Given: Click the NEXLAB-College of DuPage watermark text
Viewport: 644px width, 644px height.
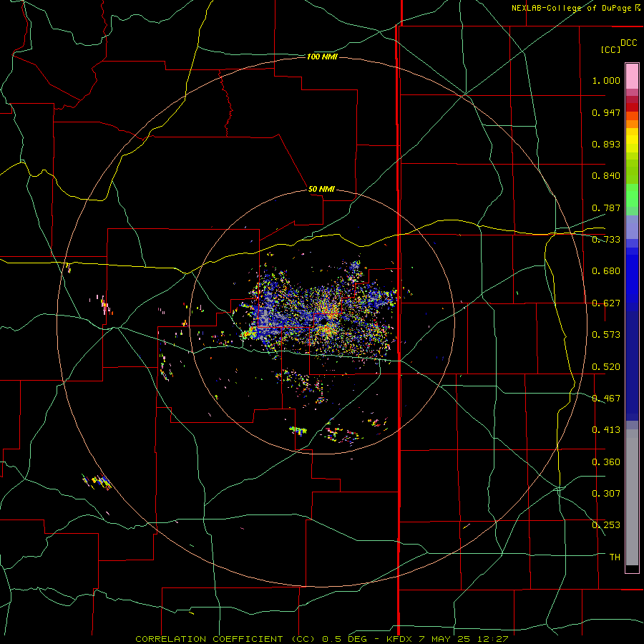Looking at the screenshot, I should [575, 8].
